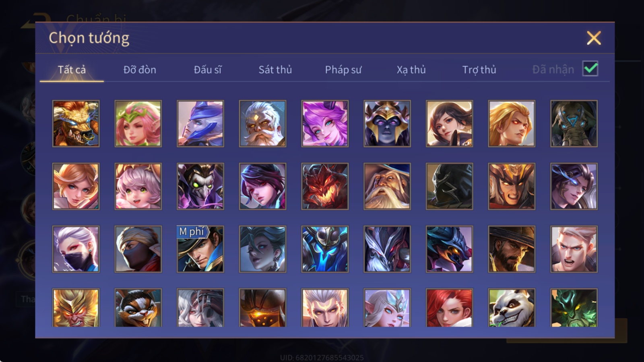Viewport: 644px width, 362px height.
Task: Select the white-bearded wizard with hat
Action: 387,186
